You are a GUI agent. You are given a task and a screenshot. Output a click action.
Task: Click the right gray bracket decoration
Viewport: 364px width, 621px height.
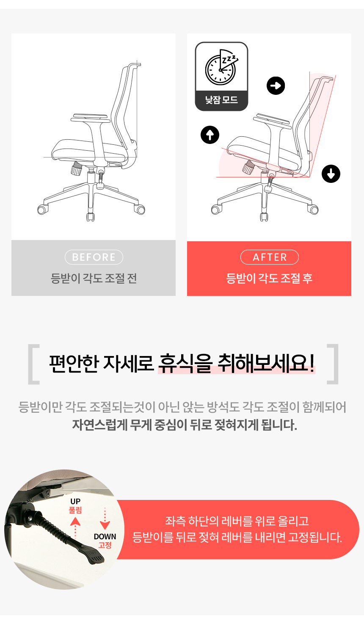333,364
